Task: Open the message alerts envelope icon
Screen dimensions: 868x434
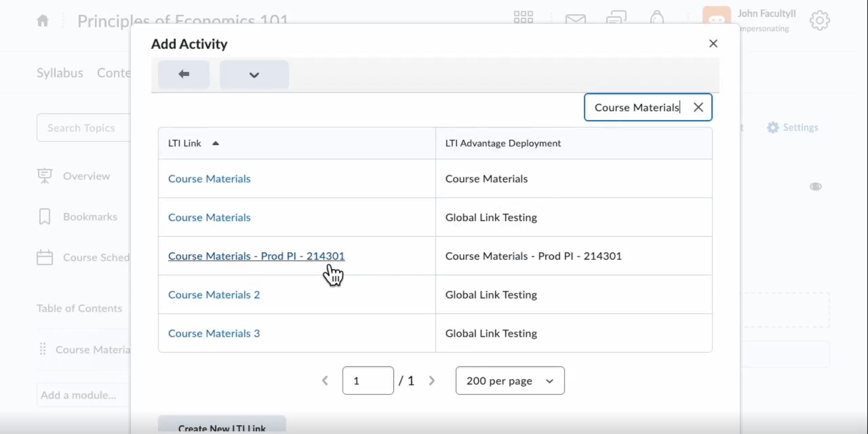Action: pos(575,19)
